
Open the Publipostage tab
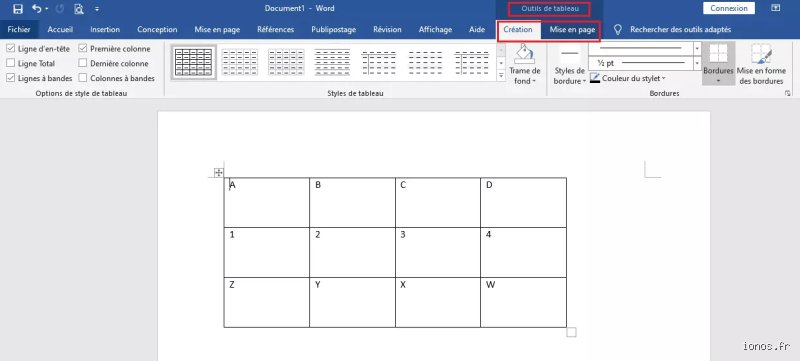point(334,30)
